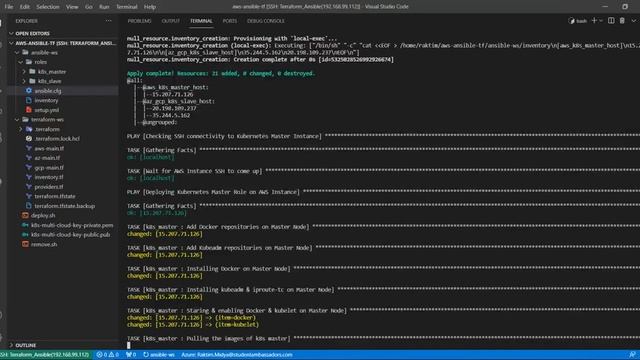This screenshot has height=360, width=640.
Task: Expand the k8s_master folder
Action: 52,72
